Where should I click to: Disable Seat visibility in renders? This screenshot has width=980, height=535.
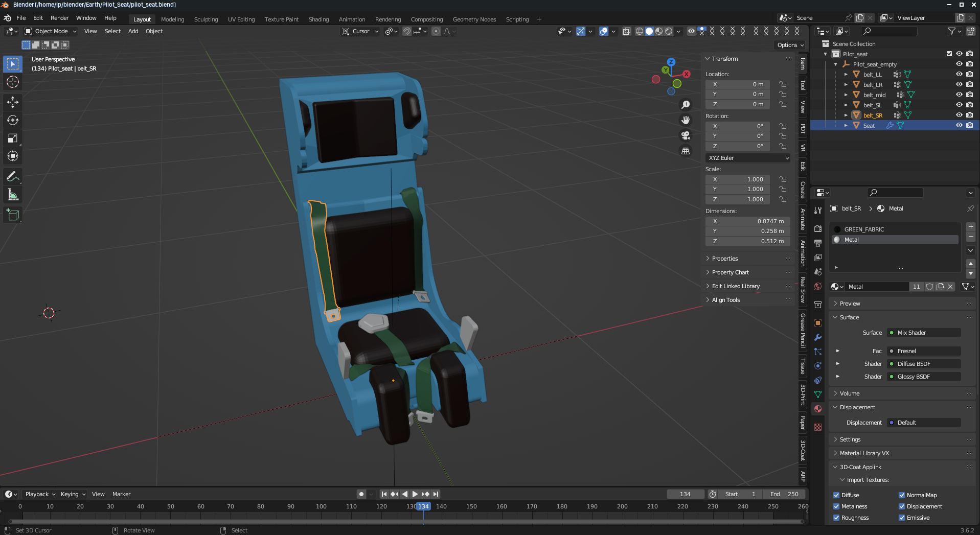(x=969, y=125)
